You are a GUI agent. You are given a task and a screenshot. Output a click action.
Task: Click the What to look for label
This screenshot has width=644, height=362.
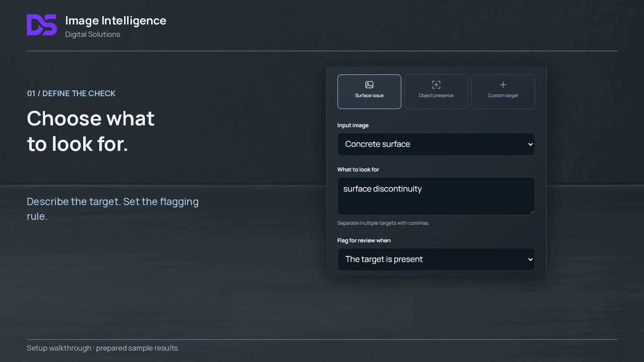coord(358,170)
